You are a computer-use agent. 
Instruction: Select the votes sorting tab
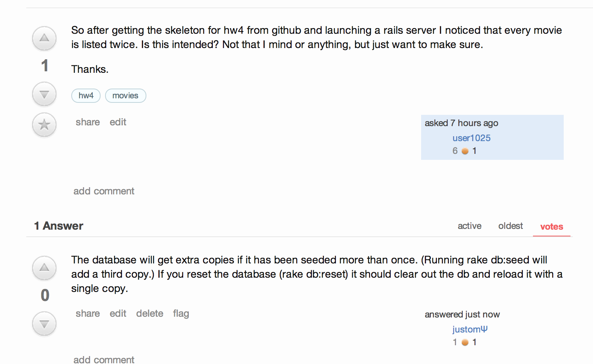[551, 227]
